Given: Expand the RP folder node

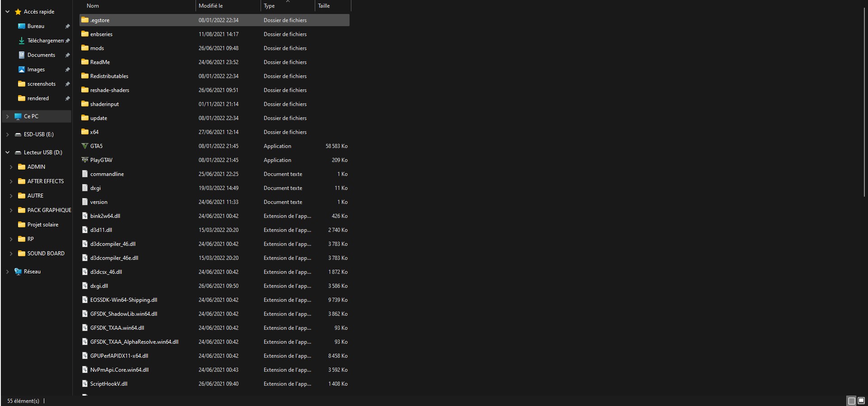Looking at the screenshot, I should point(11,239).
